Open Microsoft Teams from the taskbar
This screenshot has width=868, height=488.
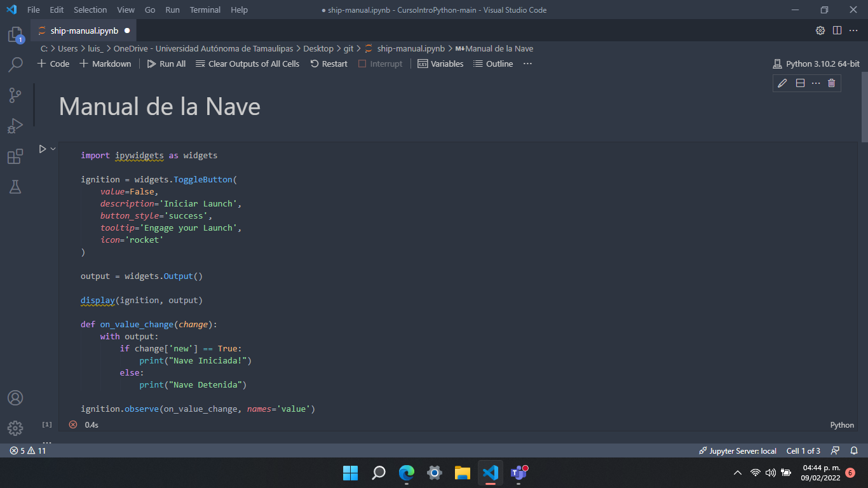(519, 473)
